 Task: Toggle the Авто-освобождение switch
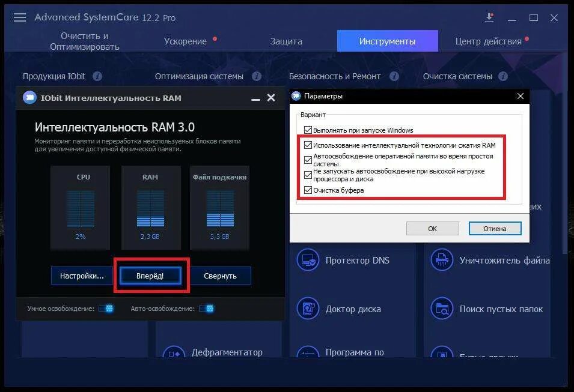206,309
